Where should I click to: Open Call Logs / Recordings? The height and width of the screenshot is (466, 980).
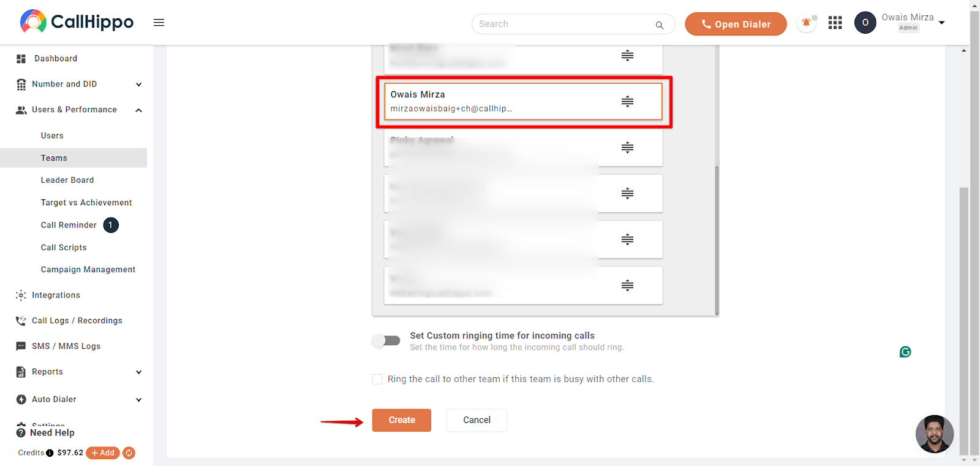click(77, 321)
